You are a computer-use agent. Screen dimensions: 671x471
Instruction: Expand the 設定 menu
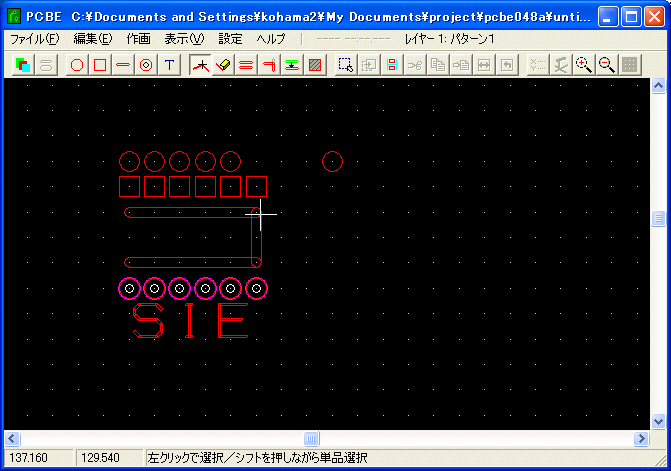click(230, 38)
